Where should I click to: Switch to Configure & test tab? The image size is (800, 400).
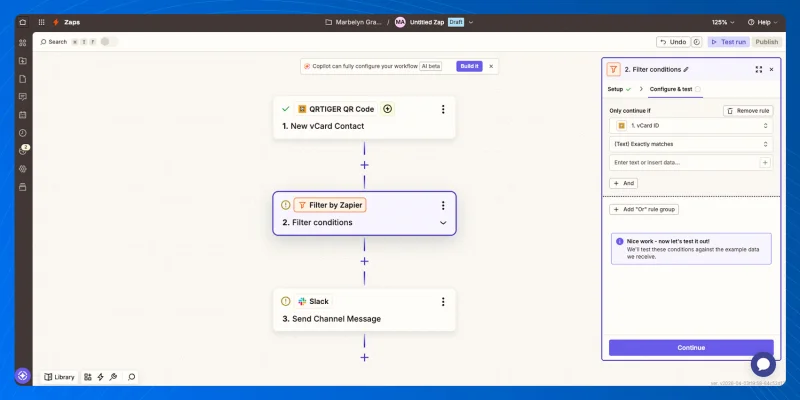click(x=675, y=89)
